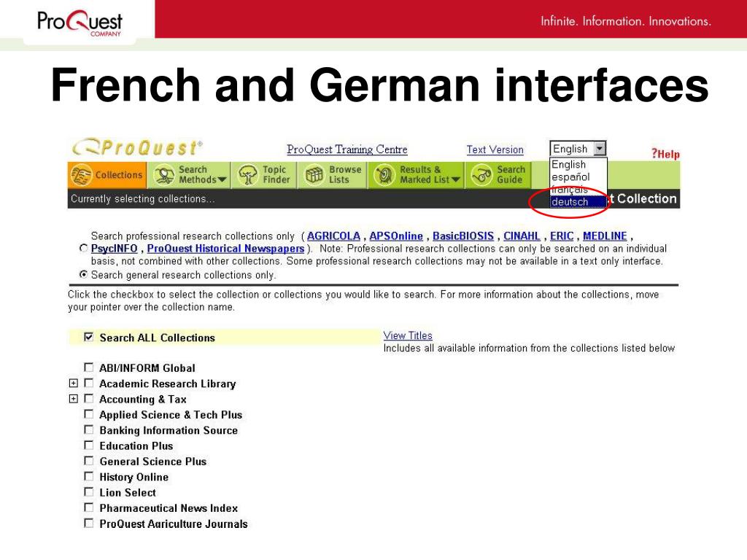Choose español in language list
The width and height of the screenshot is (747, 560).
(x=578, y=176)
